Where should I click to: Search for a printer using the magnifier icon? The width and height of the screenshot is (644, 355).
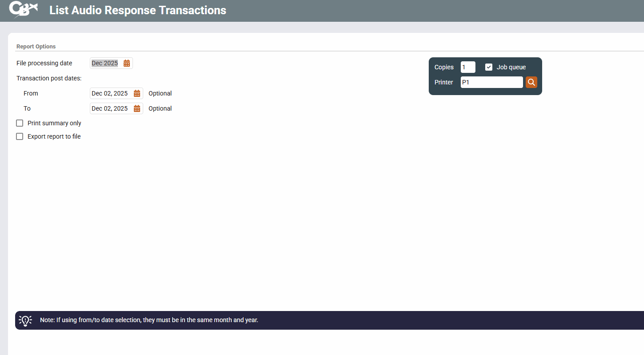coord(531,82)
